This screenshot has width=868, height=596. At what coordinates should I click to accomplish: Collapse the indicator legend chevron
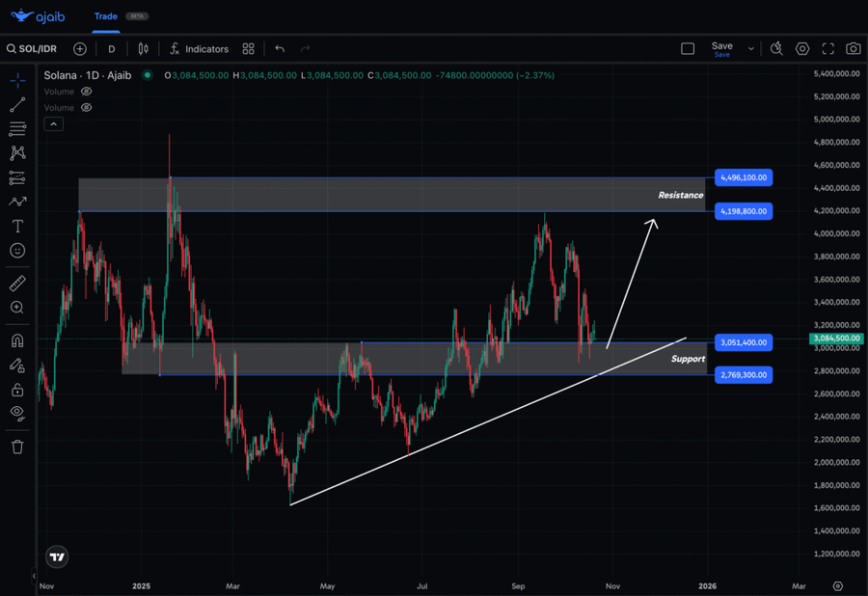click(53, 124)
